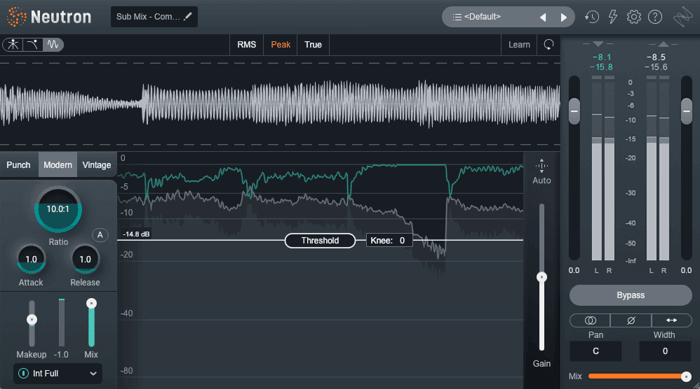Click the -1.0 gain reduction readout
This screenshot has height=389, width=700.
pyautogui.click(x=61, y=355)
